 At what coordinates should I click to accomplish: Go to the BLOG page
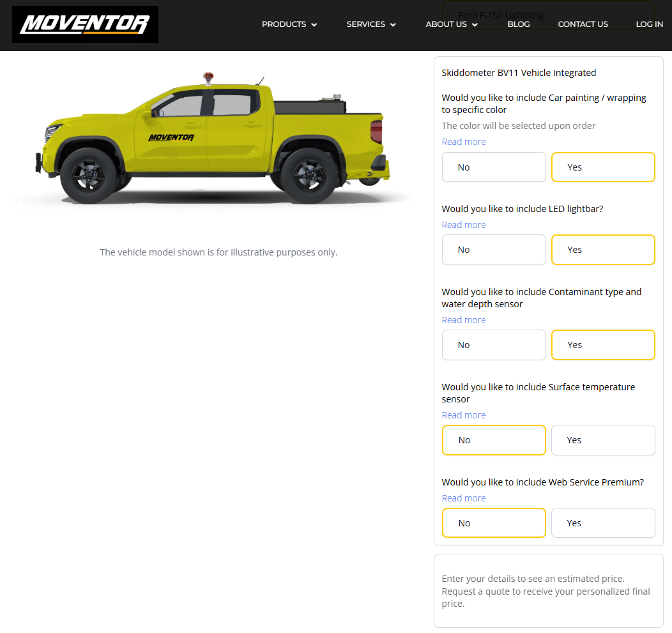coord(518,24)
